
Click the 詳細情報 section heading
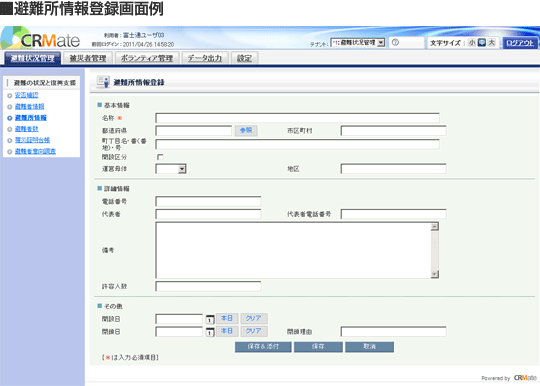pyautogui.click(x=117, y=189)
